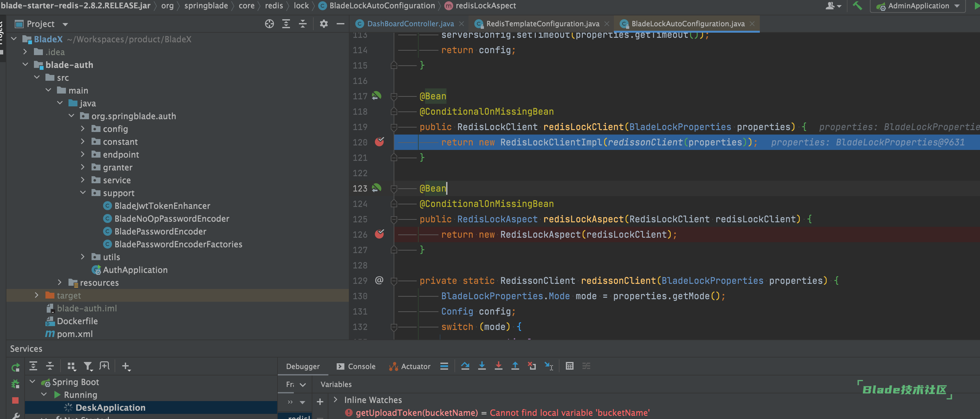
Task: Click Services collapse all icon
Action: pos(50,366)
